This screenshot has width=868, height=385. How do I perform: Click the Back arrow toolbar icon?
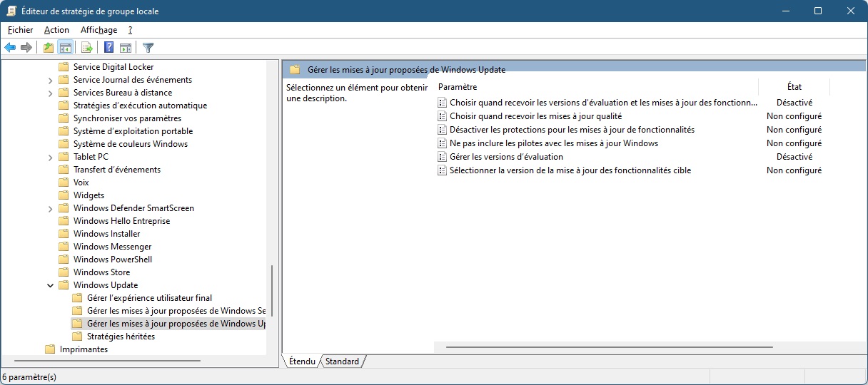pyautogui.click(x=10, y=48)
